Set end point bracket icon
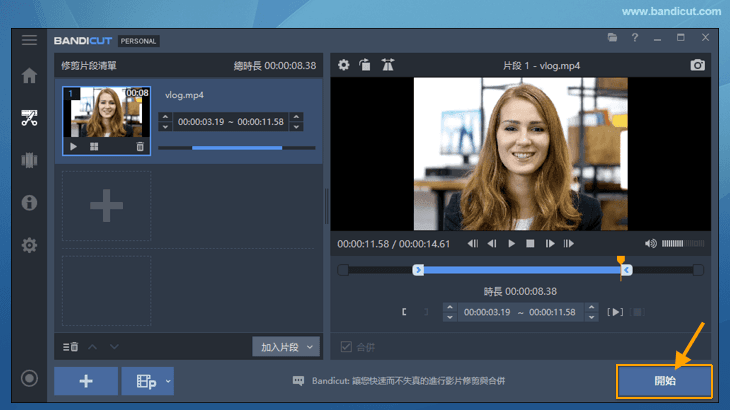The width and height of the screenshot is (730, 410). [426, 312]
